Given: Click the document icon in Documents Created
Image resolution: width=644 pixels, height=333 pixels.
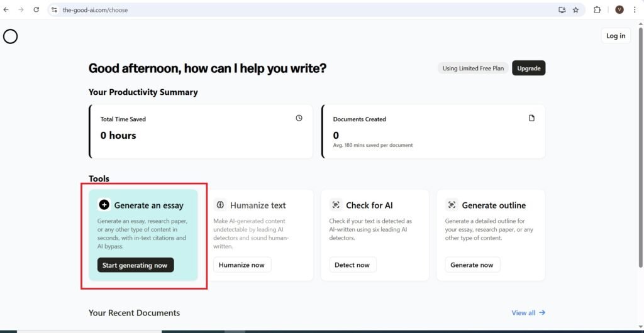Looking at the screenshot, I should click(x=531, y=118).
